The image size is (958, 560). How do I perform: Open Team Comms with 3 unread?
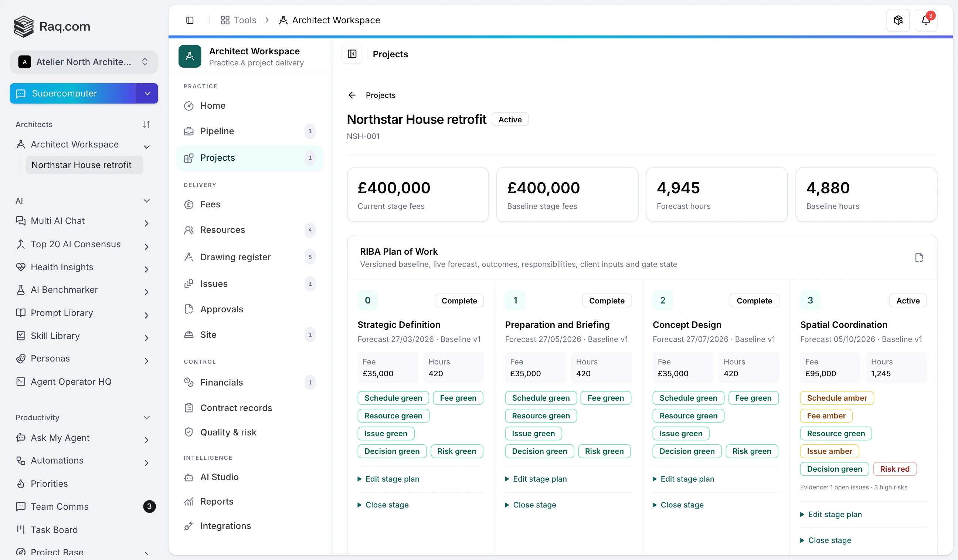[84, 506]
